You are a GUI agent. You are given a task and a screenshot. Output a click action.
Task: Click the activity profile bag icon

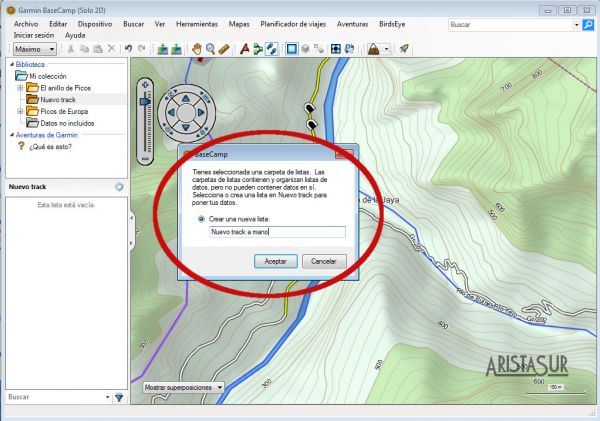pyautogui.click(x=373, y=49)
